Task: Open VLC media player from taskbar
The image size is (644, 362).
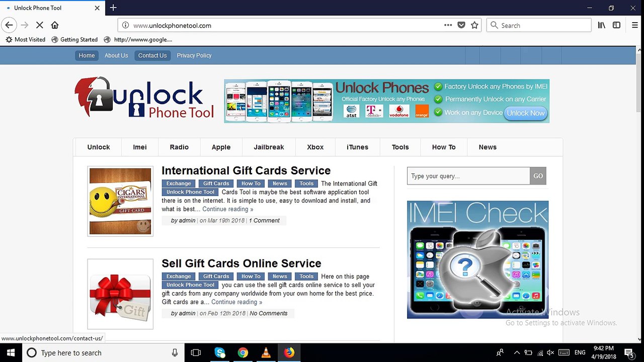Action: [266, 352]
